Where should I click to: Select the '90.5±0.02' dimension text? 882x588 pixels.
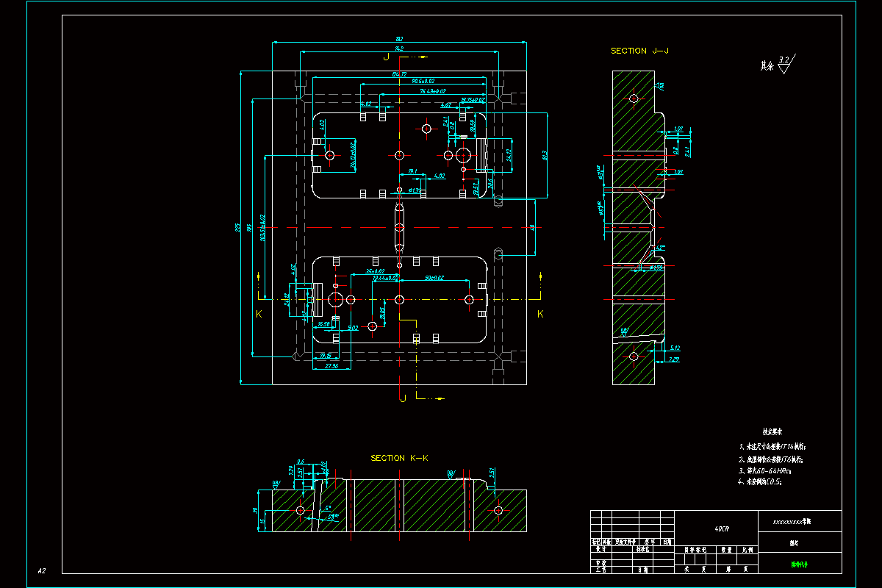[x=423, y=81]
